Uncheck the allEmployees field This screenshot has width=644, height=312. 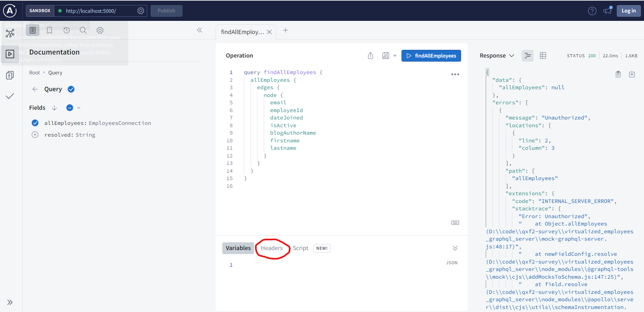click(35, 123)
